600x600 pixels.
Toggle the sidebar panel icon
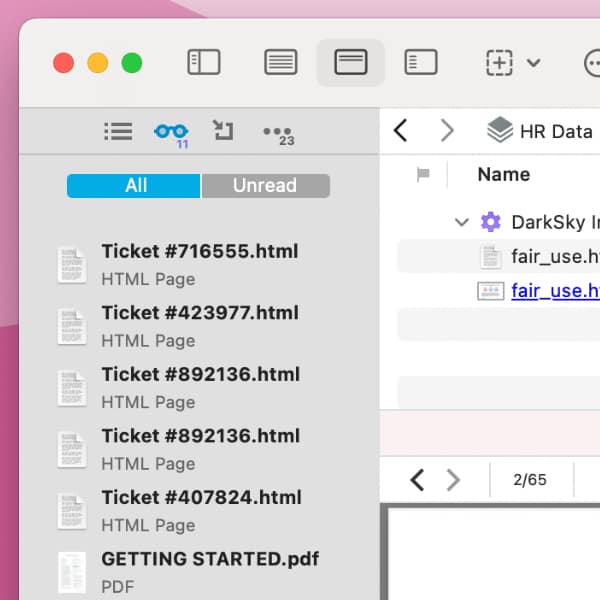(204, 63)
